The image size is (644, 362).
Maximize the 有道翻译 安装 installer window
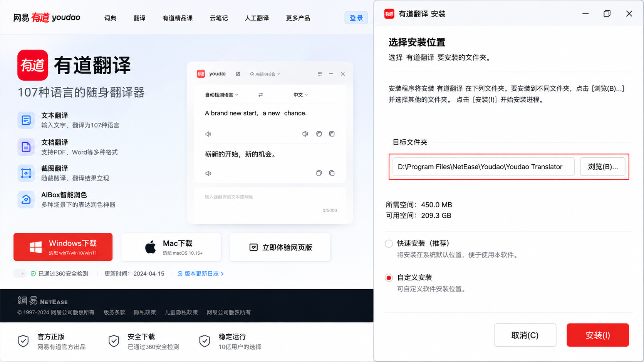pyautogui.click(x=607, y=14)
